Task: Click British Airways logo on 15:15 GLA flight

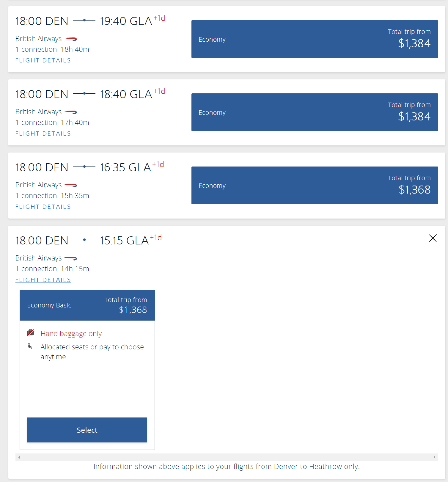Action: click(x=70, y=258)
